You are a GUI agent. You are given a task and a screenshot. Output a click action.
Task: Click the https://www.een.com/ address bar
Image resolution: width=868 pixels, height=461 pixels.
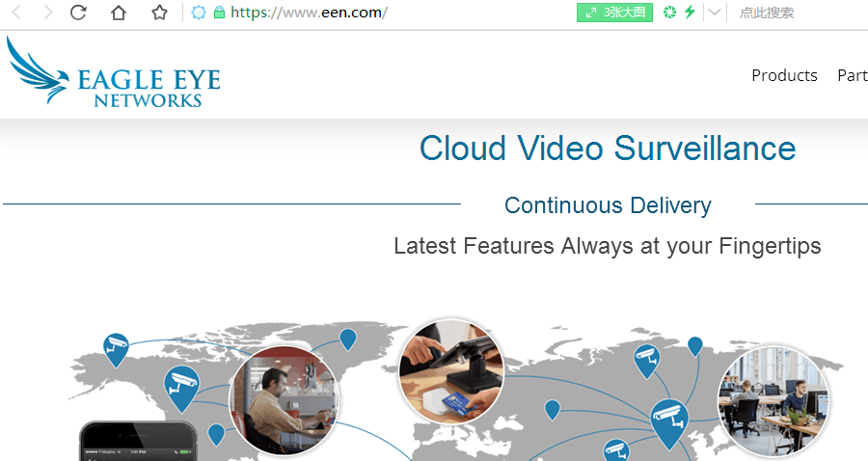pyautogui.click(x=309, y=13)
